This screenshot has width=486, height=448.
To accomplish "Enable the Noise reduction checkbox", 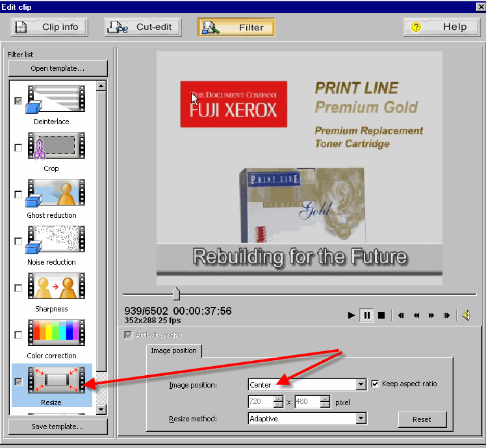I will click(18, 241).
